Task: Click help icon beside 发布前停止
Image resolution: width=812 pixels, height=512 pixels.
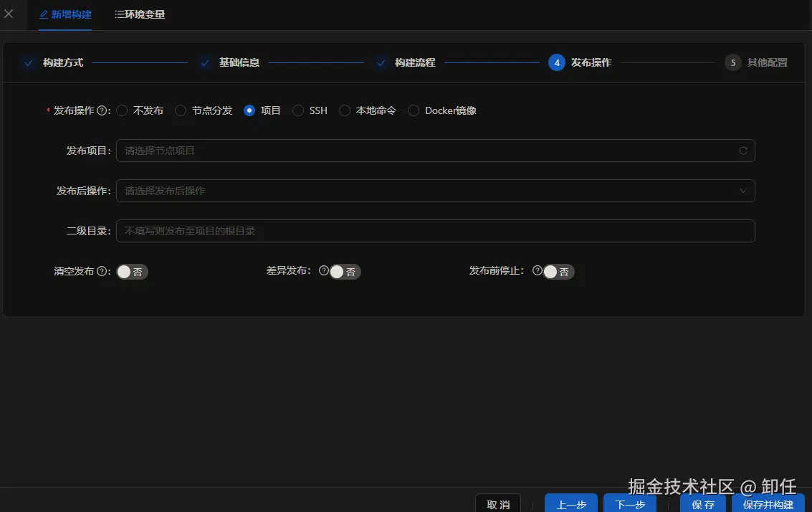Action: [x=538, y=270]
